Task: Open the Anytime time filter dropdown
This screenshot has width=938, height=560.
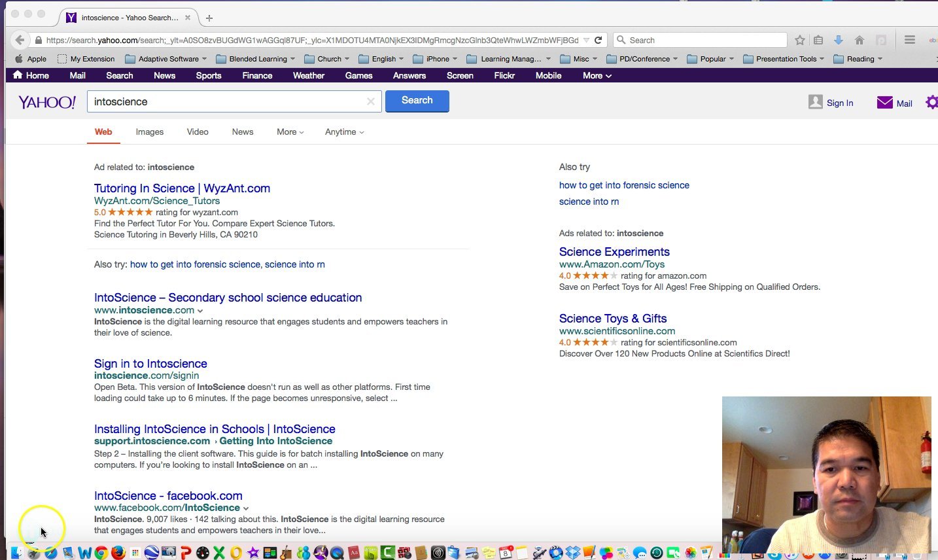Action: click(x=344, y=132)
